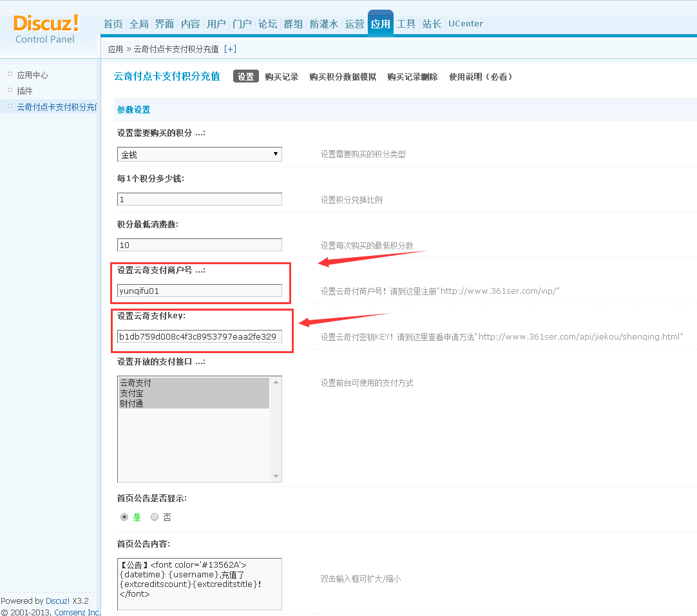
Task: Select 云奇支付 in payment interface list
Action: 194,383
